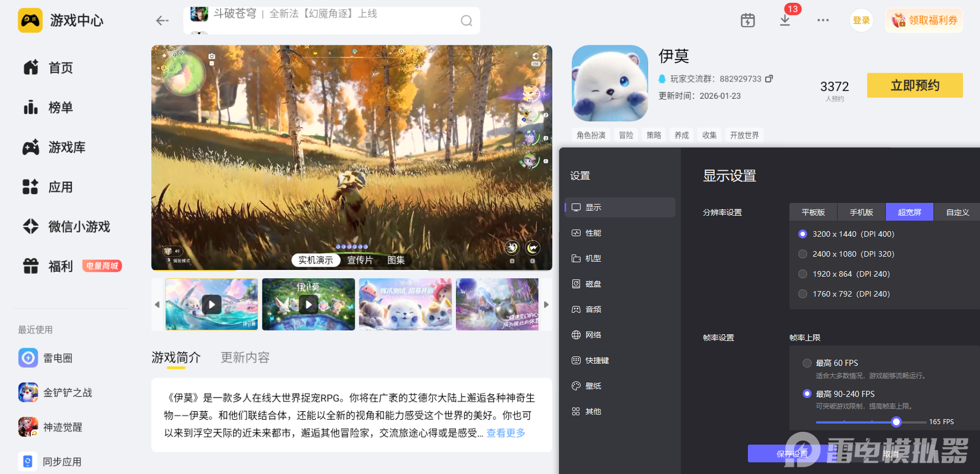Launch 雷电圈 from recent apps
The image size is (980, 474).
tap(45, 358)
